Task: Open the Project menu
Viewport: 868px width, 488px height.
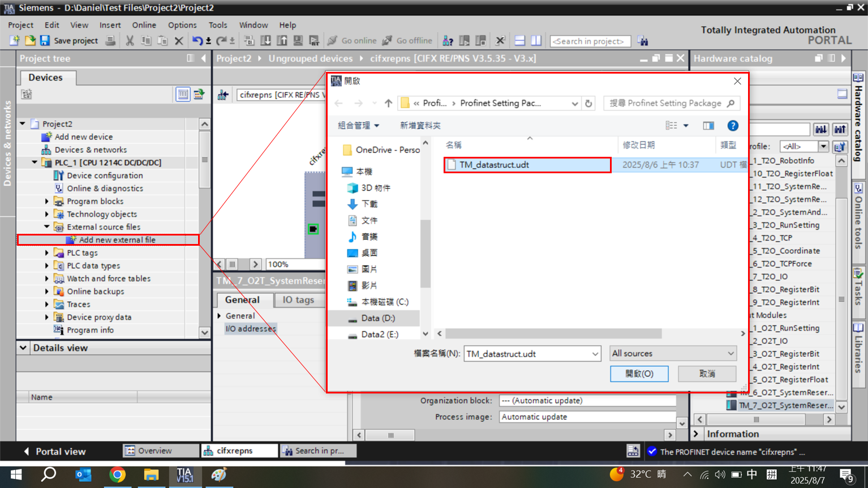Action: pos(21,25)
